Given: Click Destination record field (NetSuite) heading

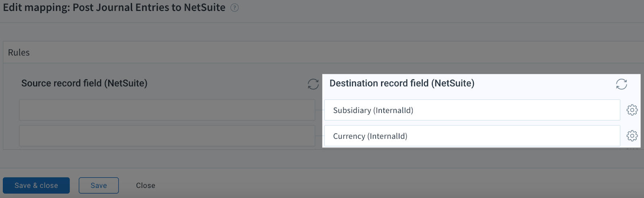Looking at the screenshot, I should tap(402, 83).
